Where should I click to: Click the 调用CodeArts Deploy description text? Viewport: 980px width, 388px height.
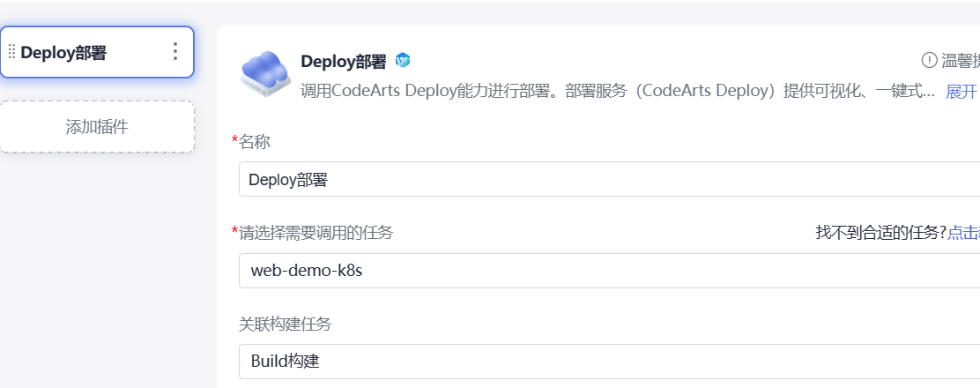click(x=618, y=92)
